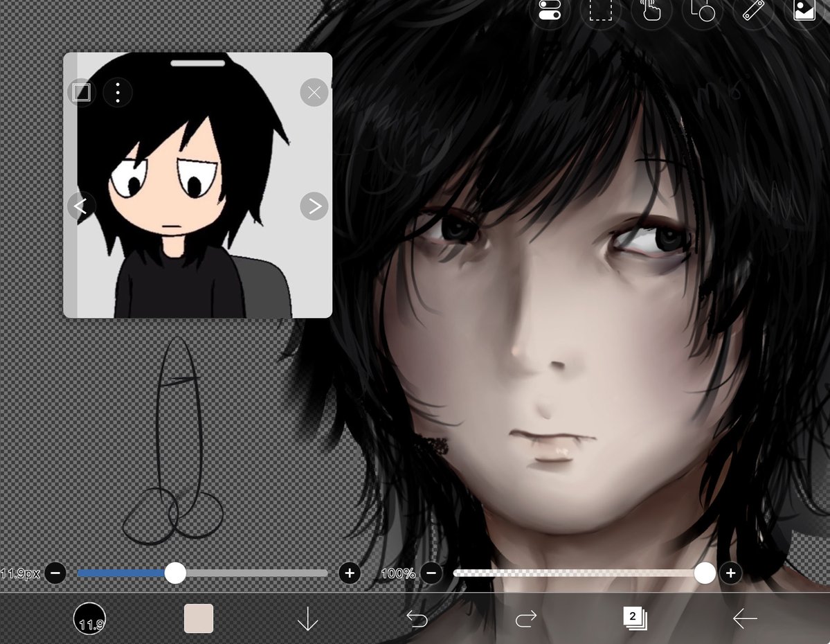The image size is (830, 644).
Task: Click the 100% opacity label
Action: [398, 573]
